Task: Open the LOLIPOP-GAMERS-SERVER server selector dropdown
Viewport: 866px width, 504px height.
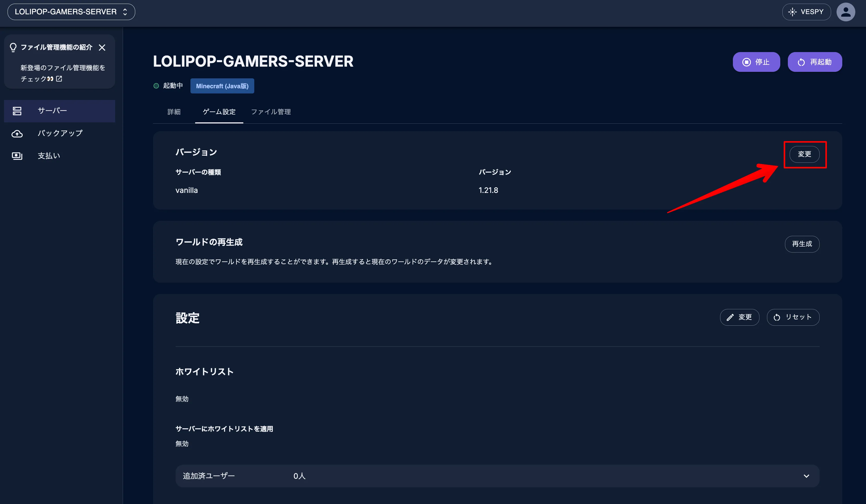Action: [x=71, y=12]
